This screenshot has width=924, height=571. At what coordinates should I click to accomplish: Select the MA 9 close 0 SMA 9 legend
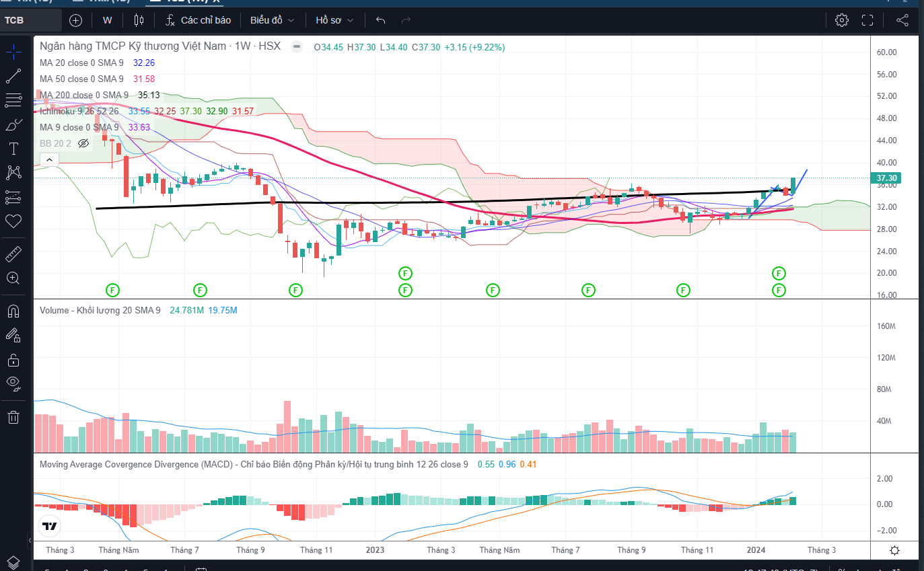(79, 127)
